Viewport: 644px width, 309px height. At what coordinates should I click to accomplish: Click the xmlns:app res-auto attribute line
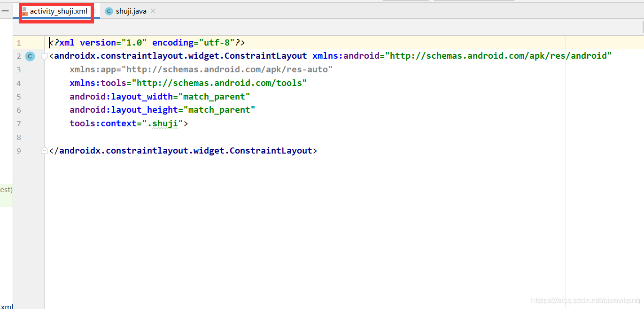click(x=201, y=70)
